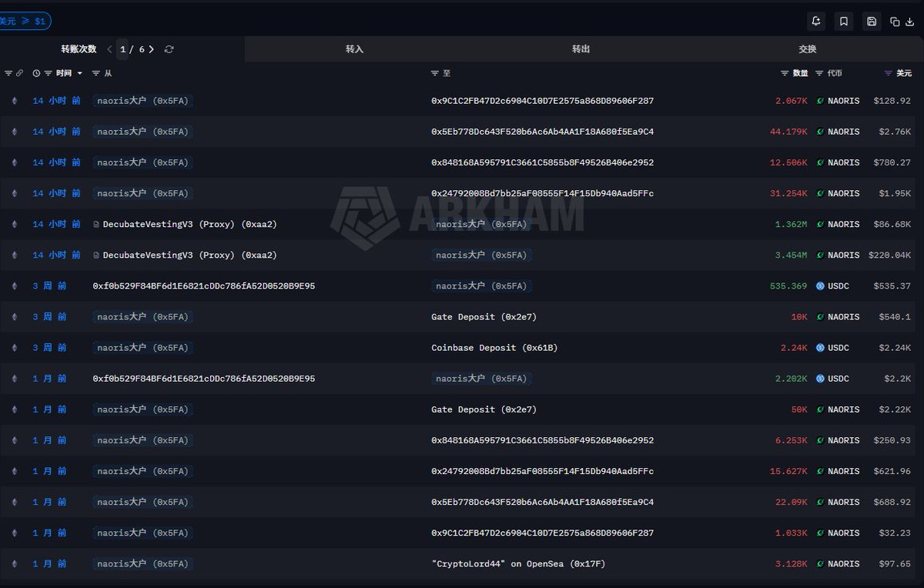Screen dimensions: 924x588
Task: Click the save floppy disk icon
Action: pos(872,22)
